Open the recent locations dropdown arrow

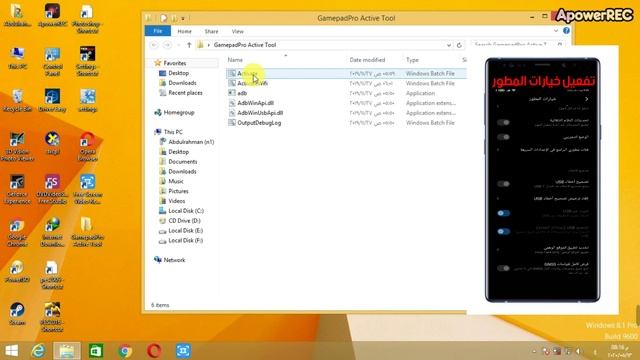(x=179, y=45)
